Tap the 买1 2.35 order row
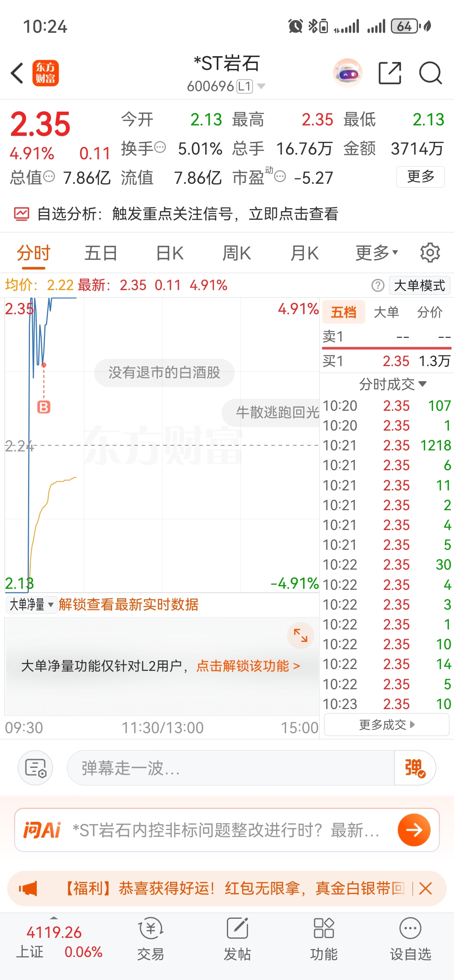 tap(387, 361)
